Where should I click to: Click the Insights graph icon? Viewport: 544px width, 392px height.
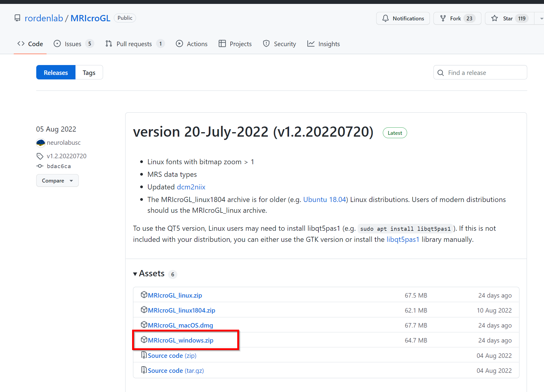(311, 44)
